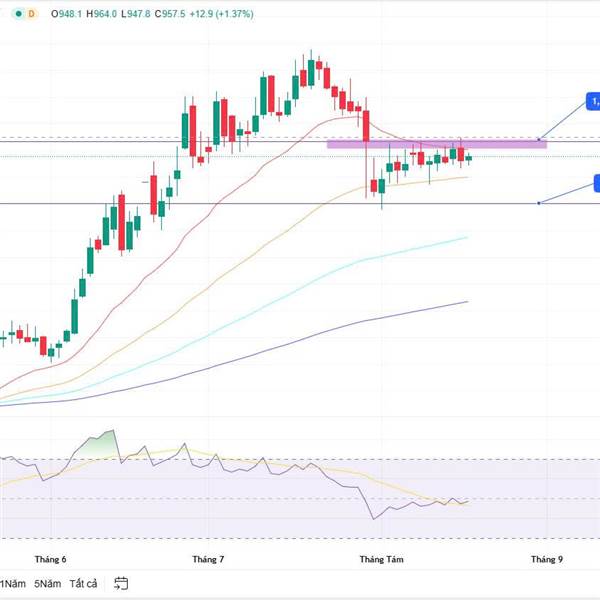Click the Tháng 9 time axis label

[547, 559]
